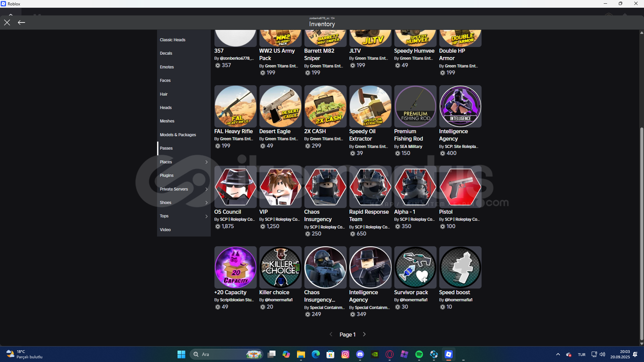Close the Inventory overlay with X icon

[7, 22]
